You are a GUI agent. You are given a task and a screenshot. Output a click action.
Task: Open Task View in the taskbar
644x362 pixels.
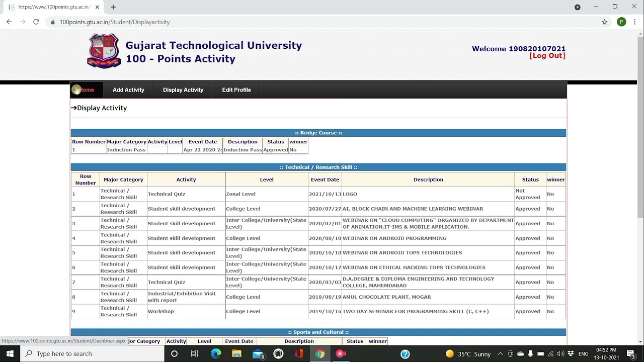(x=195, y=353)
